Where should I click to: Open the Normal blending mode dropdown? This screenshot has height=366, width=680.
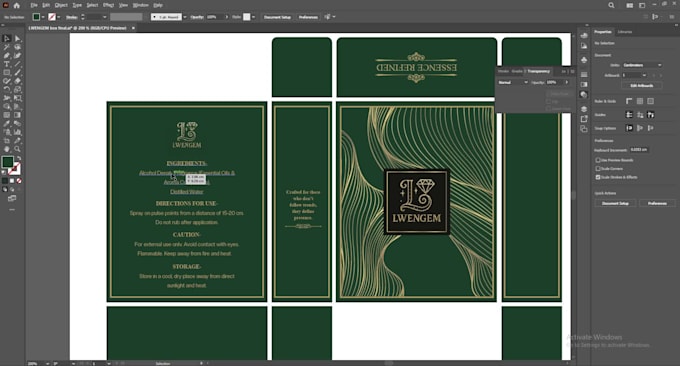513,82
